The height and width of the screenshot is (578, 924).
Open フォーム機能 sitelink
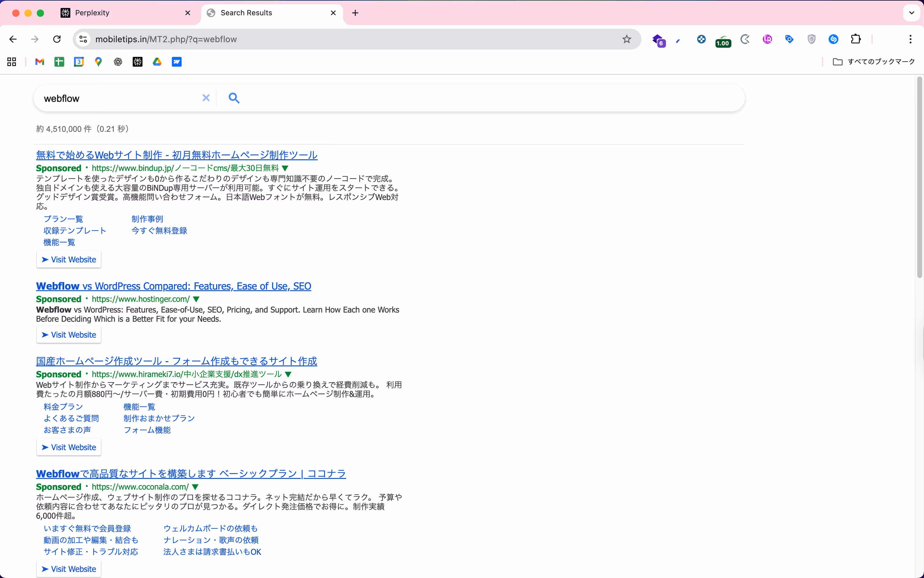click(x=147, y=430)
